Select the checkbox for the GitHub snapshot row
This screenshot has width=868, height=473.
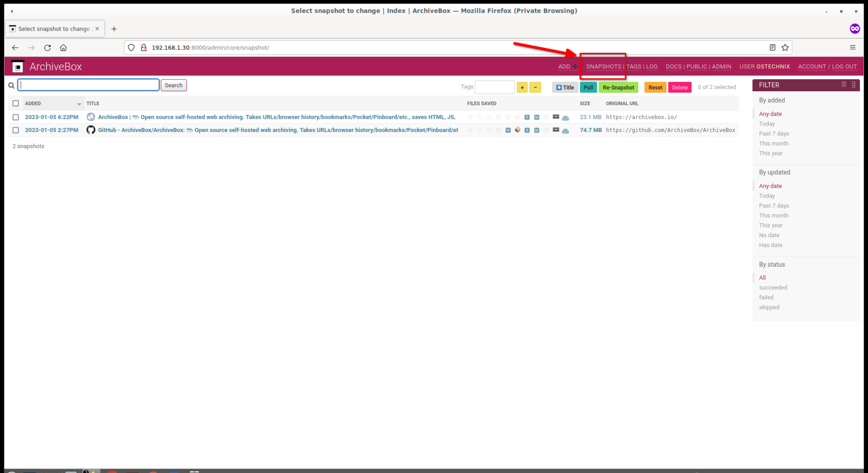point(16,130)
